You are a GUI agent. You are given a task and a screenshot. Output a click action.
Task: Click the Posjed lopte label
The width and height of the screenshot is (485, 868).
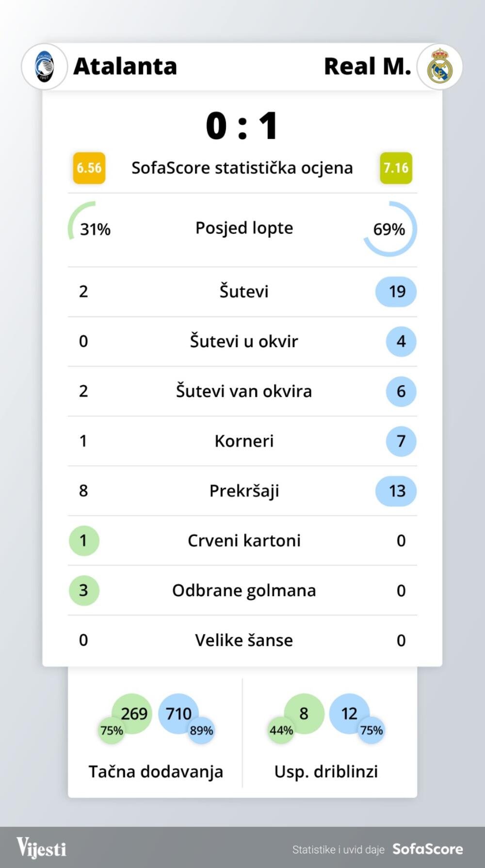click(x=244, y=228)
